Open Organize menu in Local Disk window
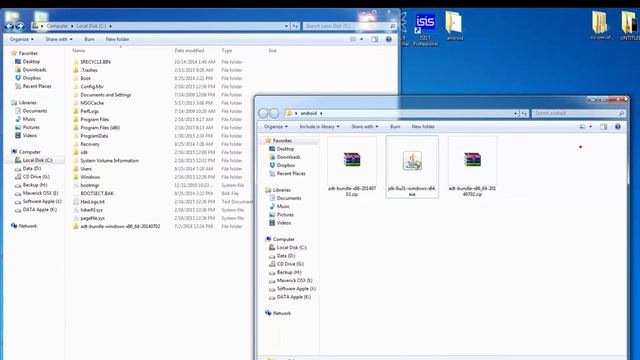Screen dimensions: 640x360 click(x=22, y=39)
